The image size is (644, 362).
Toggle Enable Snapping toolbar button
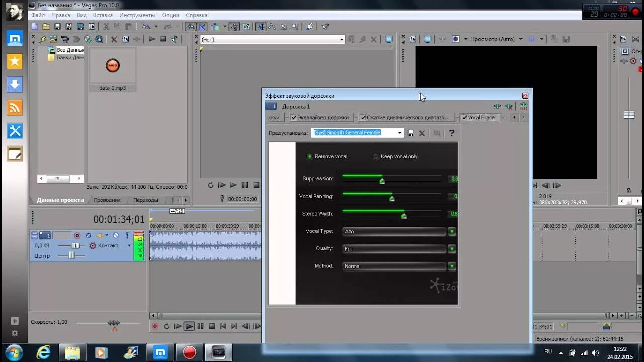click(191, 27)
